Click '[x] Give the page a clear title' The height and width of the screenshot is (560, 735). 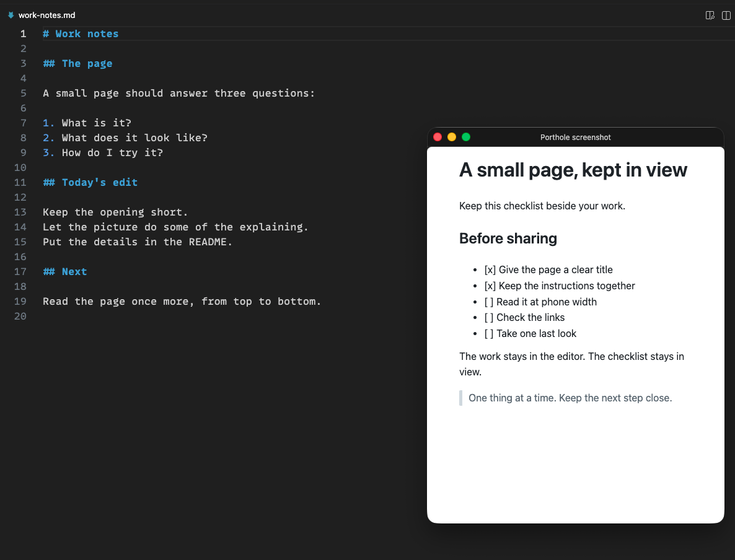click(x=548, y=269)
